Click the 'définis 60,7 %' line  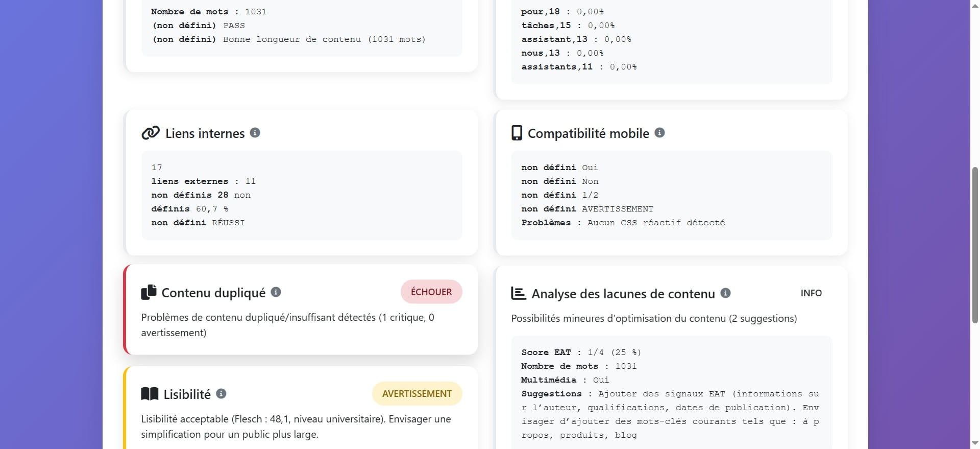(x=190, y=208)
